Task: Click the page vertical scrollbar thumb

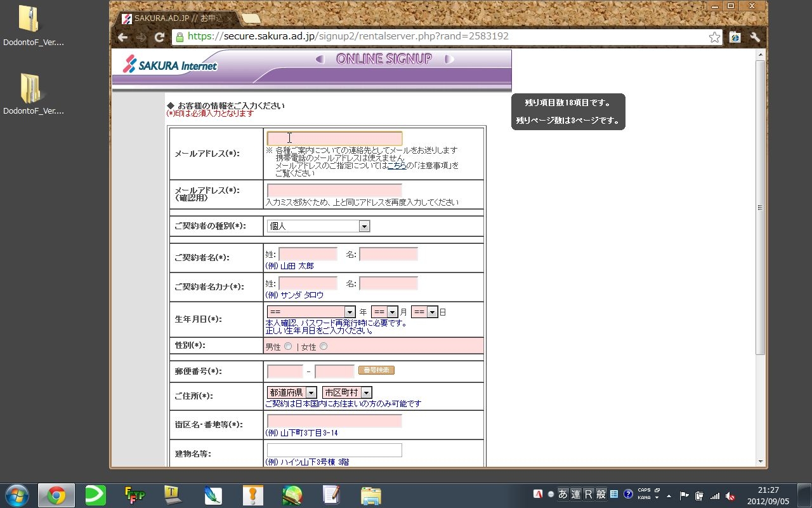Action: coord(760,208)
